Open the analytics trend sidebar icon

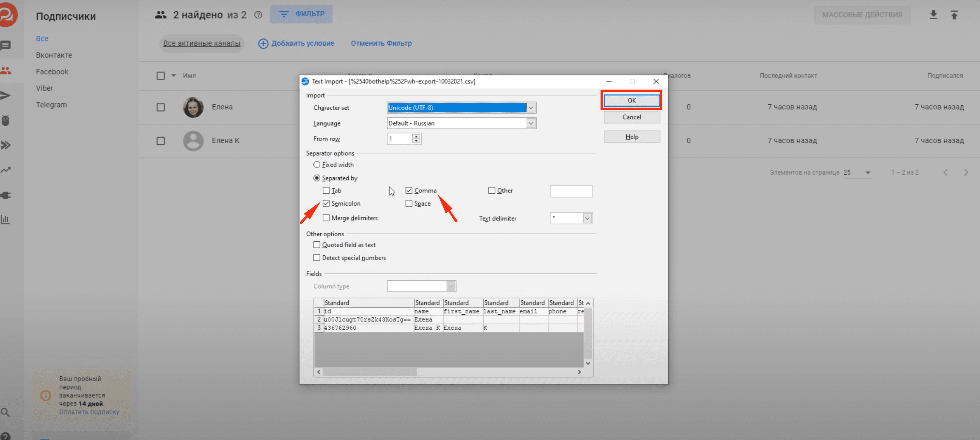coord(6,170)
